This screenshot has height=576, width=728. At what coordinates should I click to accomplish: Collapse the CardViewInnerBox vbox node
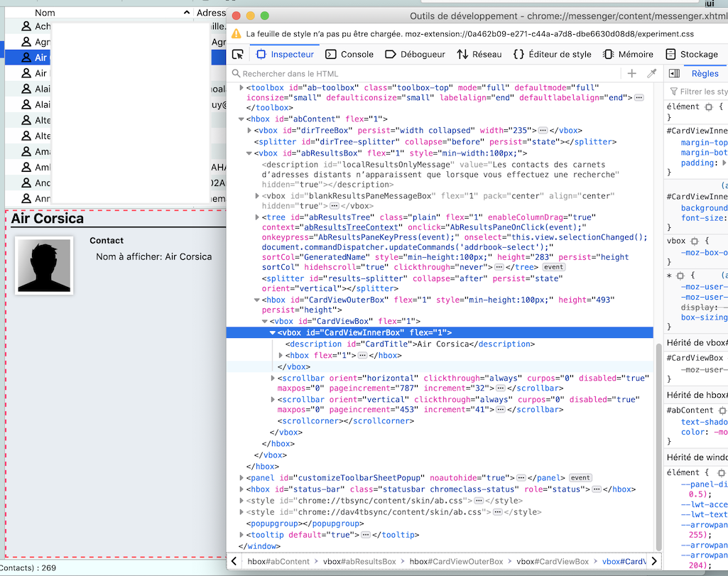coord(273,332)
